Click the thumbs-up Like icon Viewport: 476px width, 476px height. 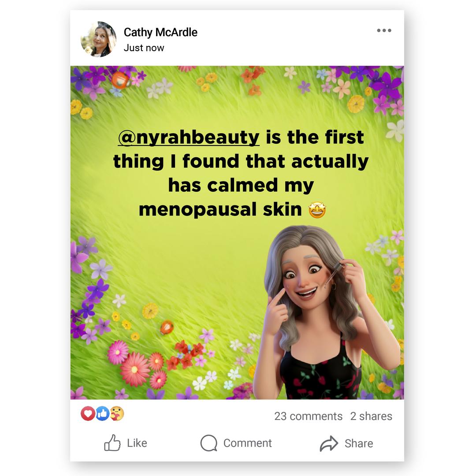pyautogui.click(x=112, y=443)
